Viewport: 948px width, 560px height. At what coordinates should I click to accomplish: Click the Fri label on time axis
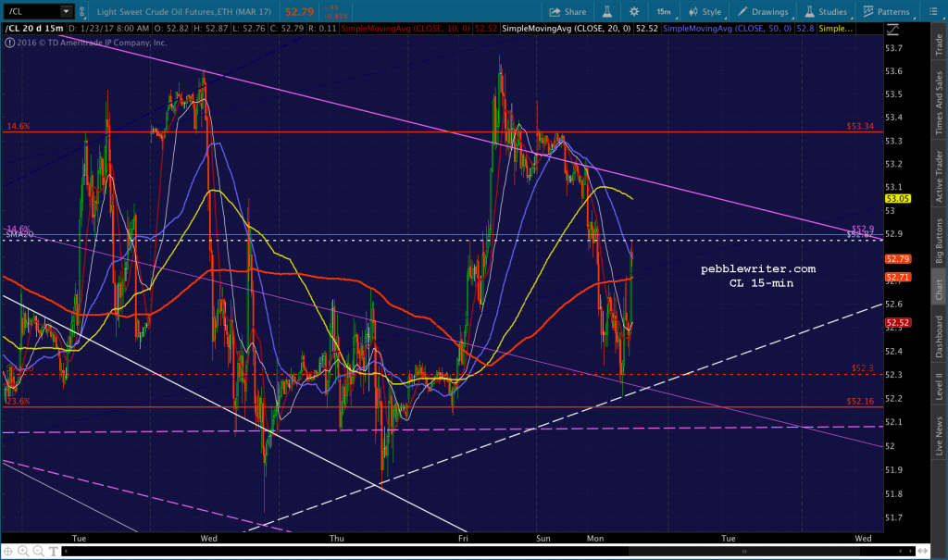point(463,538)
